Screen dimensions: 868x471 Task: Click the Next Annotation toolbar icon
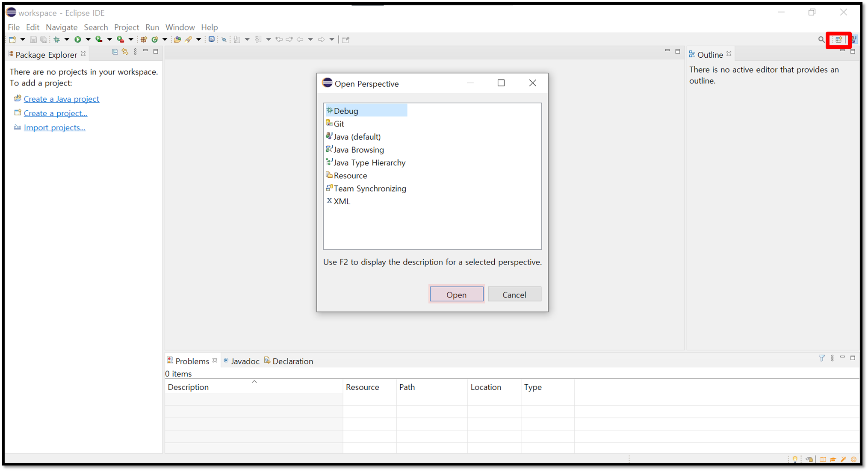pyautogui.click(x=236, y=39)
